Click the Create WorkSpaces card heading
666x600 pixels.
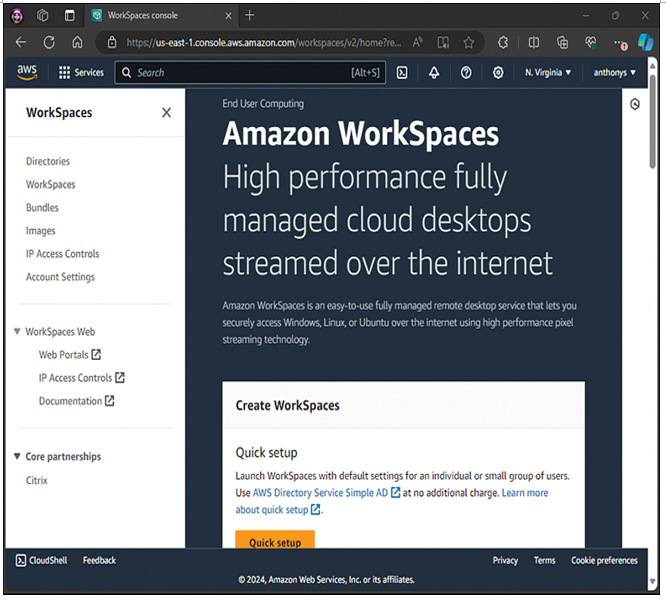click(x=288, y=406)
